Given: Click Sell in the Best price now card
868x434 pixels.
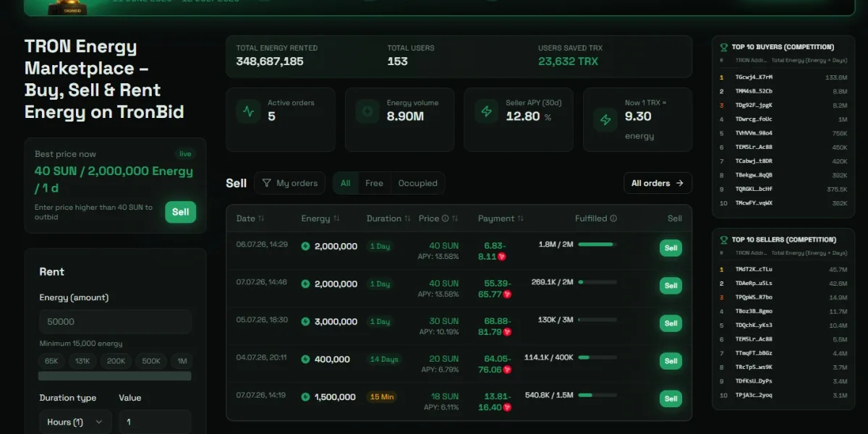Looking at the screenshot, I should [x=181, y=212].
